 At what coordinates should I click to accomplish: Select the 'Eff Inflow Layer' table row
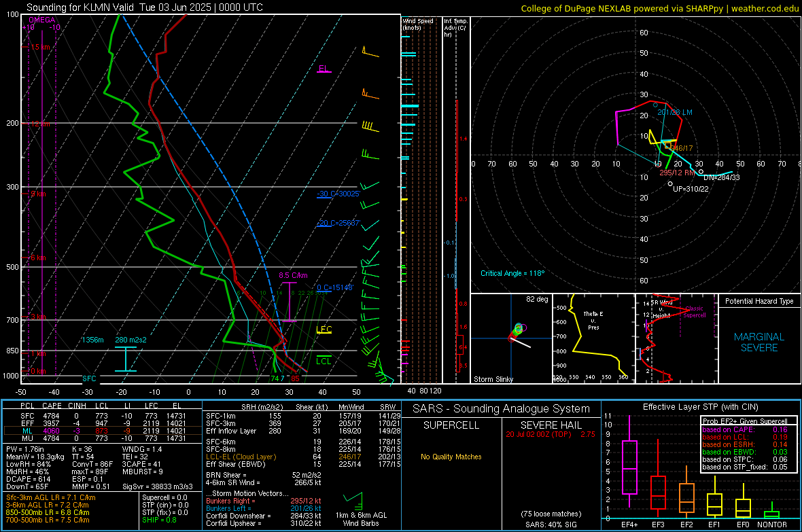point(303,431)
